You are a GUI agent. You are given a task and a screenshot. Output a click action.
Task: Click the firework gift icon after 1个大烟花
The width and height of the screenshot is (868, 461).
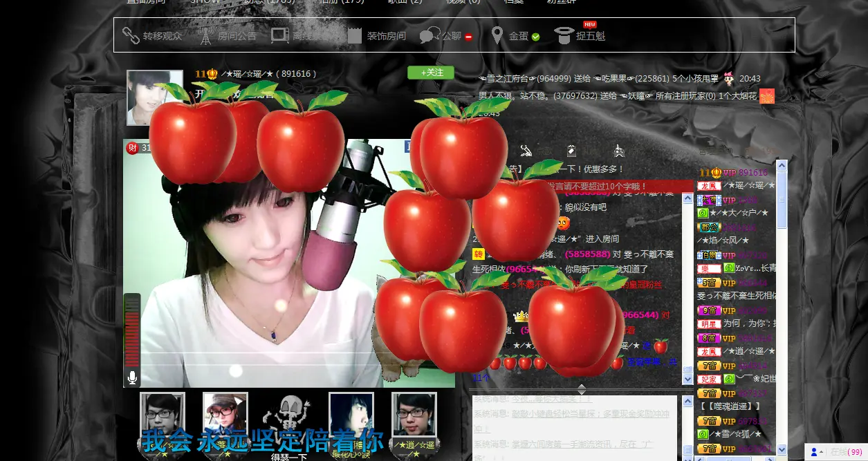pyautogui.click(x=766, y=96)
